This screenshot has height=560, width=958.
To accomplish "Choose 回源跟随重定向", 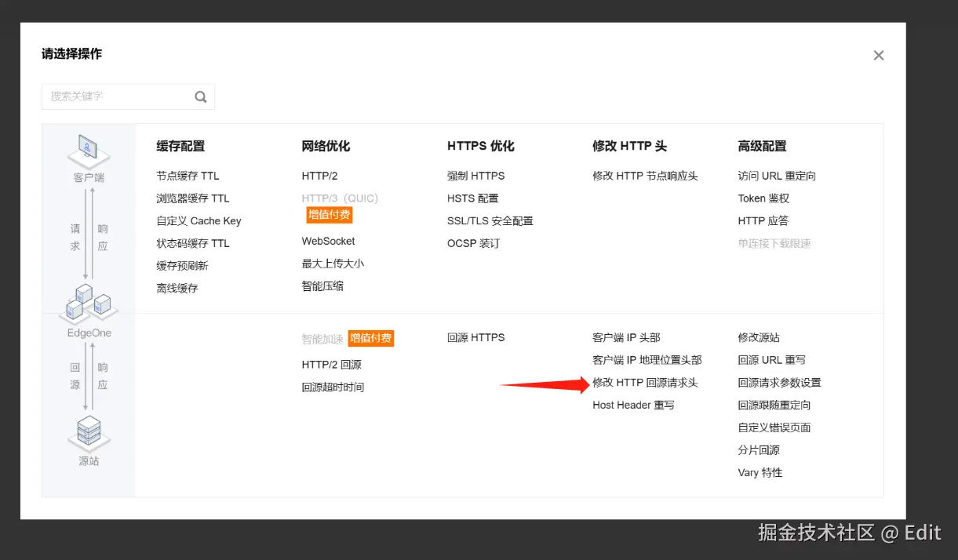I will (774, 405).
